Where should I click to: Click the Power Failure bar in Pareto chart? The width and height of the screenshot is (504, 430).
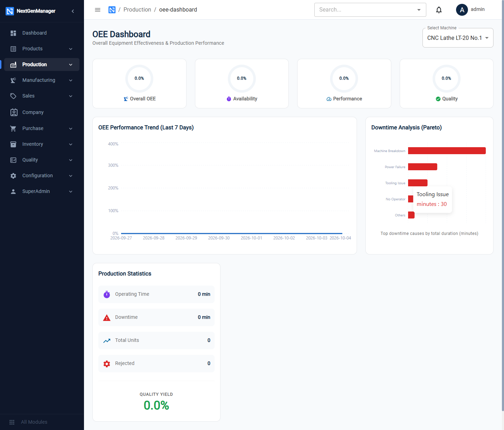coord(422,167)
